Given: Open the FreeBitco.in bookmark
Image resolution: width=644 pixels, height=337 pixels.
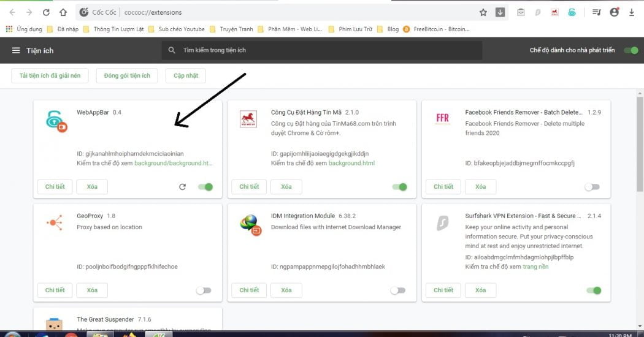Looking at the screenshot, I should [x=436, y=29].
